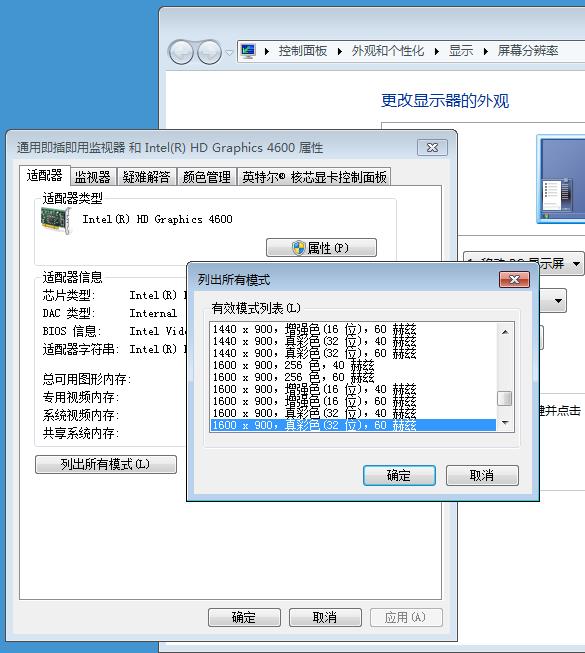This screenshot has height=653, width=585.
Task: Click the graphics adapter card icon
Action: (56, 220)
